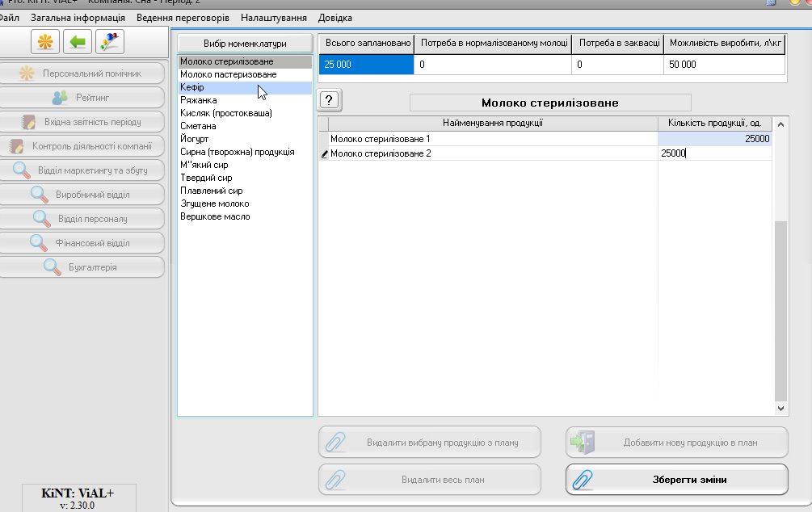Open Бухгалтерія section

pos(82,267)
